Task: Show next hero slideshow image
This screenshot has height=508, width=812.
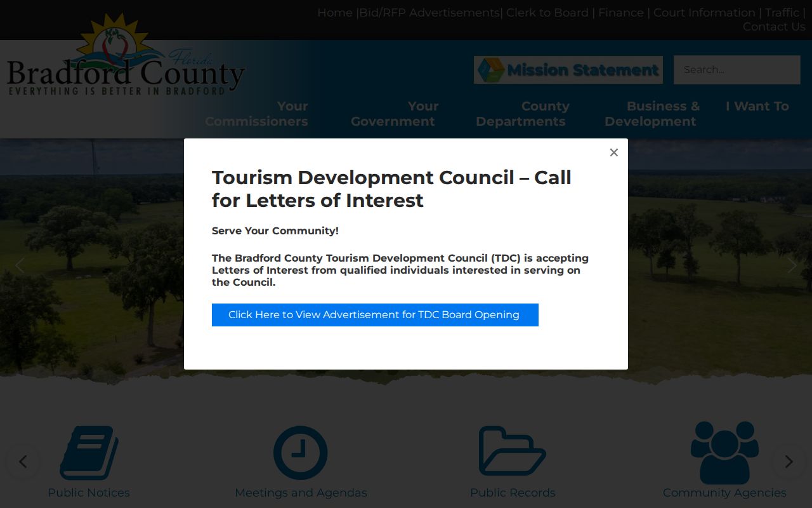Action: point(792,265)
